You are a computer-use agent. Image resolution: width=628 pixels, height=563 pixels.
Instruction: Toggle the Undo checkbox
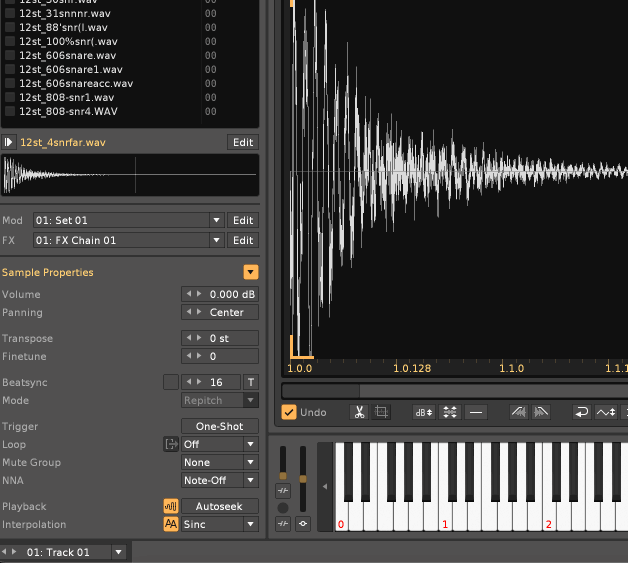click(x=289, y=412)
